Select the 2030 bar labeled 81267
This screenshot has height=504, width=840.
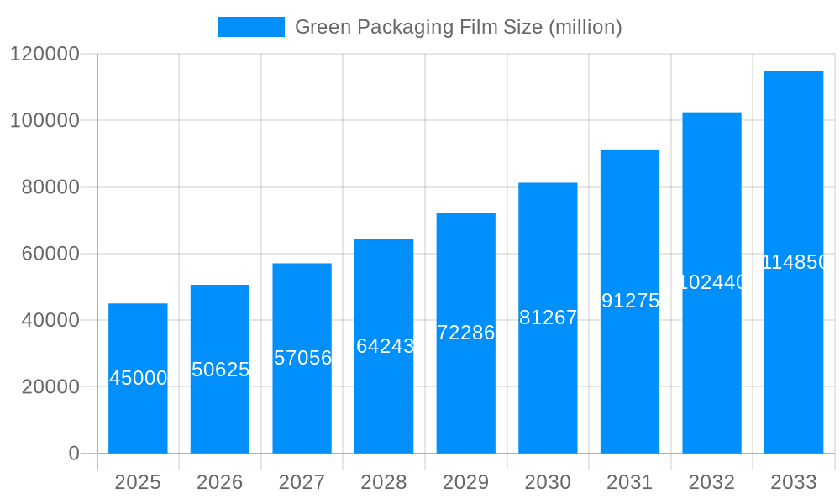548,315
